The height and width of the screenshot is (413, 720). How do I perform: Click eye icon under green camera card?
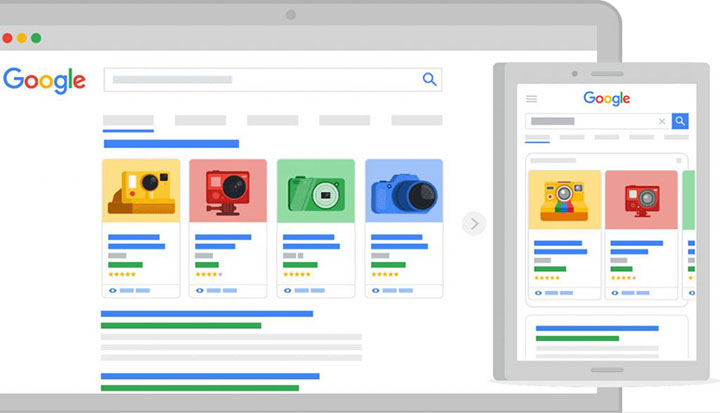pyautogui.click(x=287, y=290)
